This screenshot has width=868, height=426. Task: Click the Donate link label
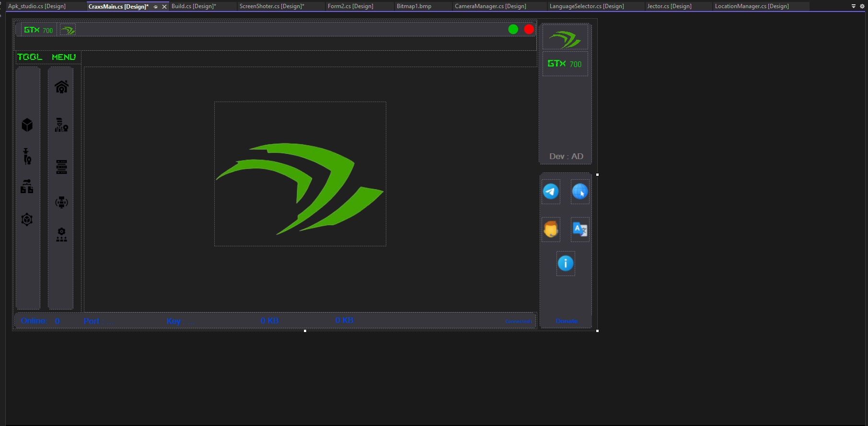point(567,321)
